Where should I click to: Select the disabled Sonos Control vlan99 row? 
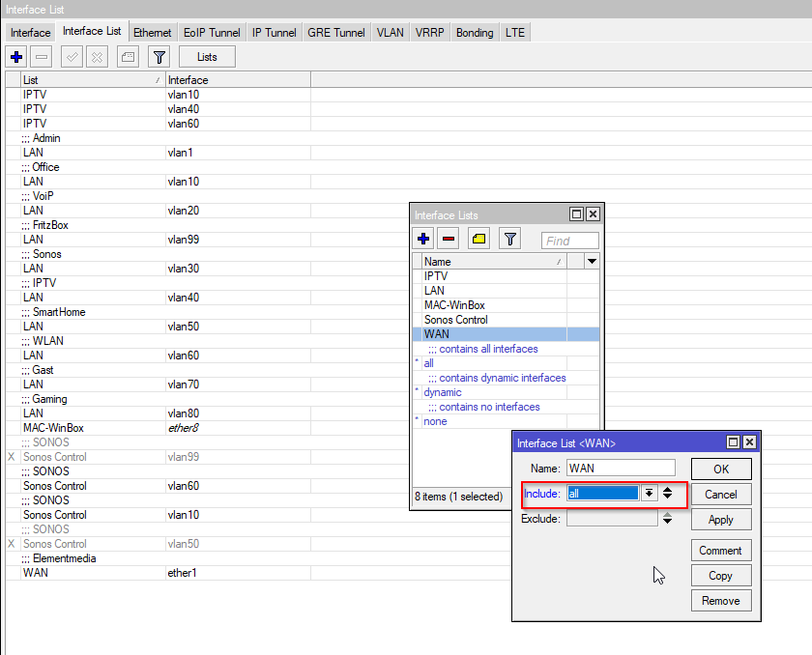coord(97,457)
